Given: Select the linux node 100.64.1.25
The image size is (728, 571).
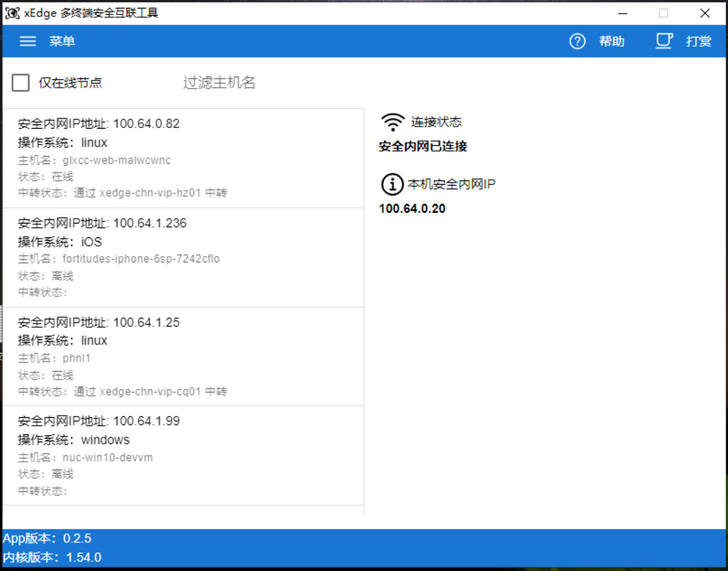Looking at the screenshot, I should click(x=183, y=357).
